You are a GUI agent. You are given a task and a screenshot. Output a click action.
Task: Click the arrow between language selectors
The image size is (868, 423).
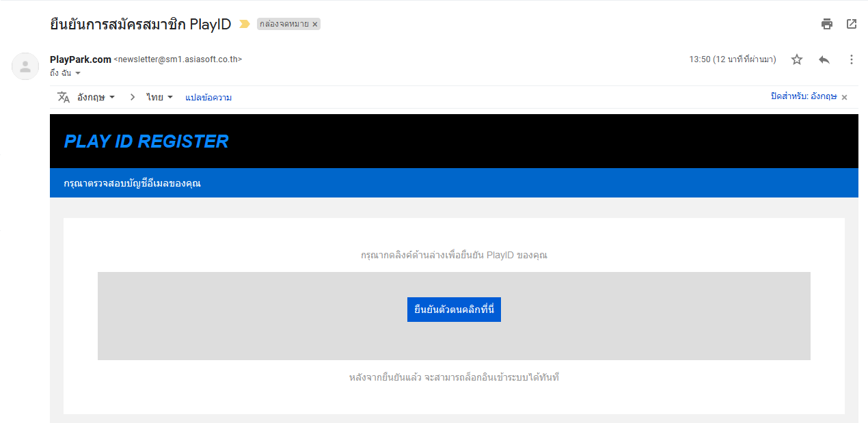point(133,97)
